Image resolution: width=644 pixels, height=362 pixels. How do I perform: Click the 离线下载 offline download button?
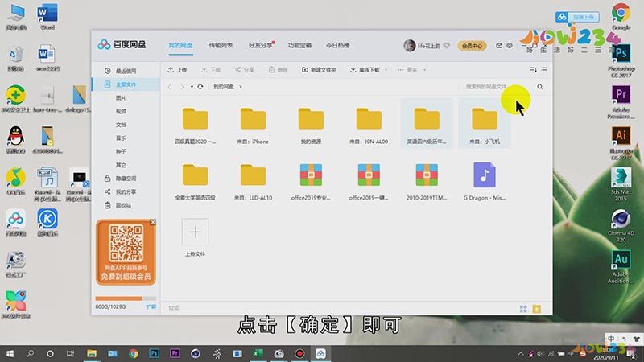pyautogui.click(x=365, y=70)
